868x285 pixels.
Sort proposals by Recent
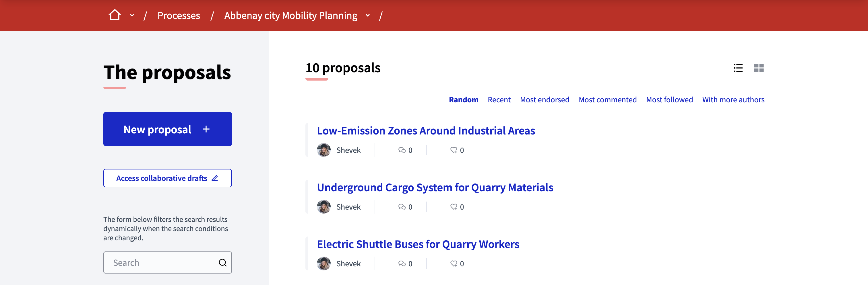click(499, 99)
